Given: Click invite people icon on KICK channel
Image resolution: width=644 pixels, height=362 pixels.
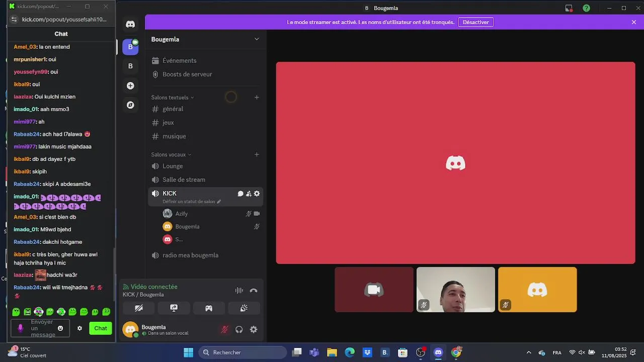Looking at the screenshot, I should click(x=249, y=194).
